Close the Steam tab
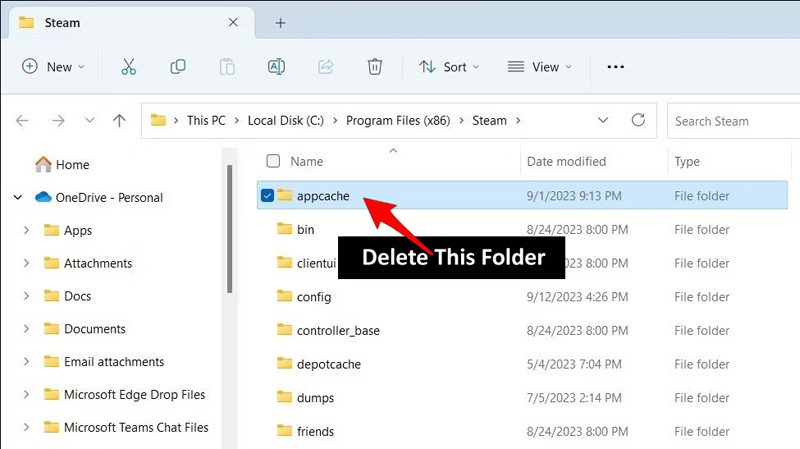Screen dimensions: 800x449 tap(233, 22)
